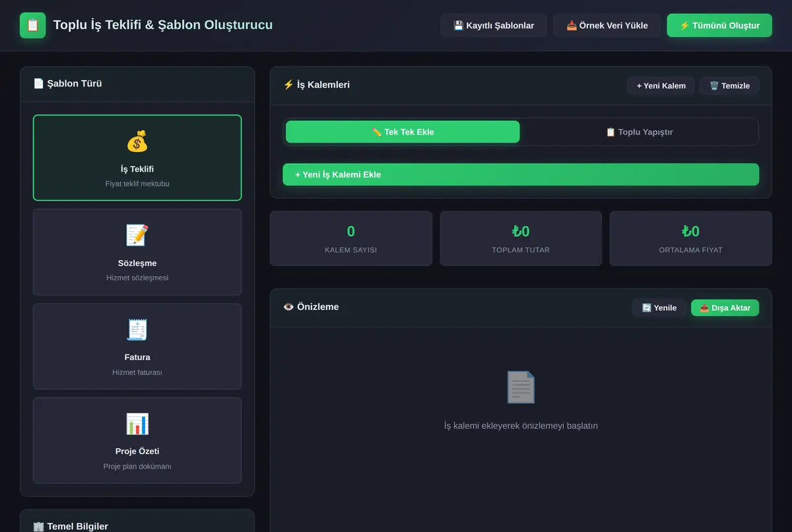
Task: Clear items with Temizle button
Action: 729,86
